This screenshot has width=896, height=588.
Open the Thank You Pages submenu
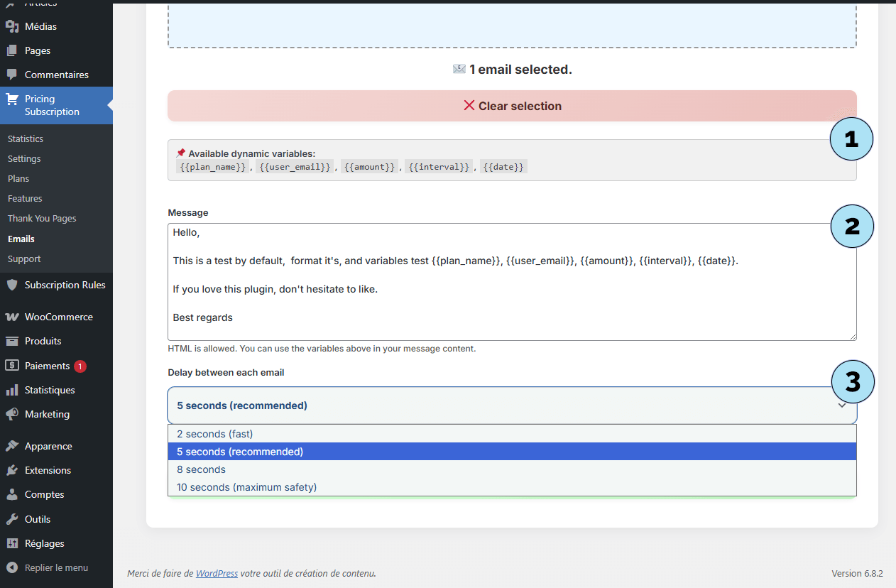coord(42,219)
